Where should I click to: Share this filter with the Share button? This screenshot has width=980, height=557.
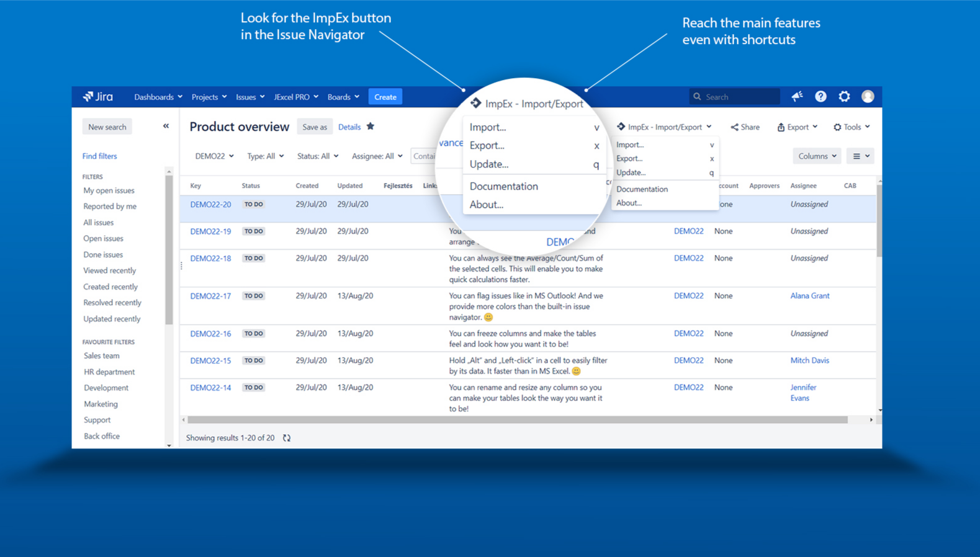[x=745, y=127]
